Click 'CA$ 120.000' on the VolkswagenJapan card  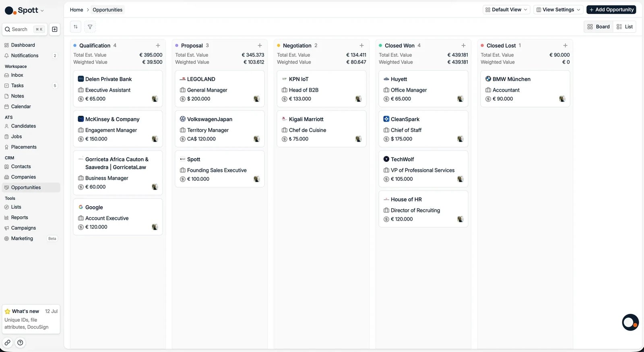click(x=201, y=139)
